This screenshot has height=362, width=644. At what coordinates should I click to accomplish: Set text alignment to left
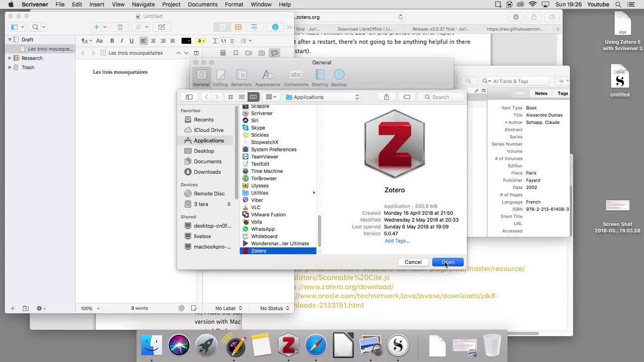144,41
